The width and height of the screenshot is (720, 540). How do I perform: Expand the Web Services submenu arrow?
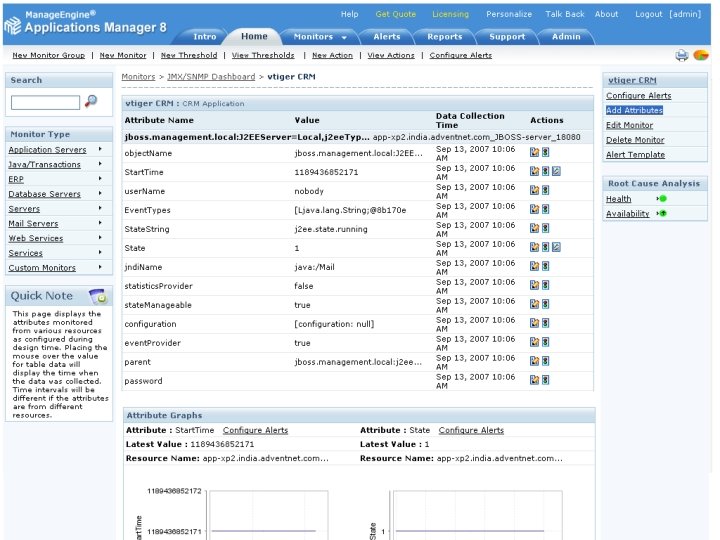pos(100,237)
